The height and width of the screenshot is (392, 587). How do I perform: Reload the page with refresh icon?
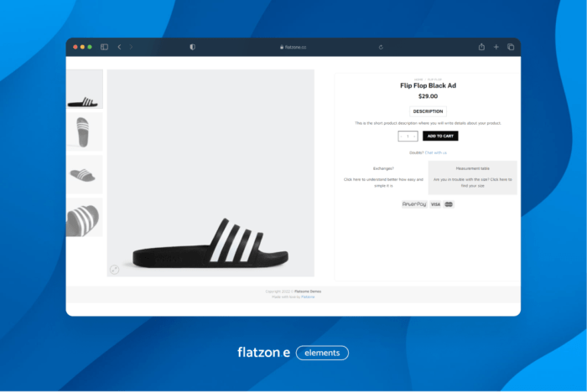pos(381,47)
